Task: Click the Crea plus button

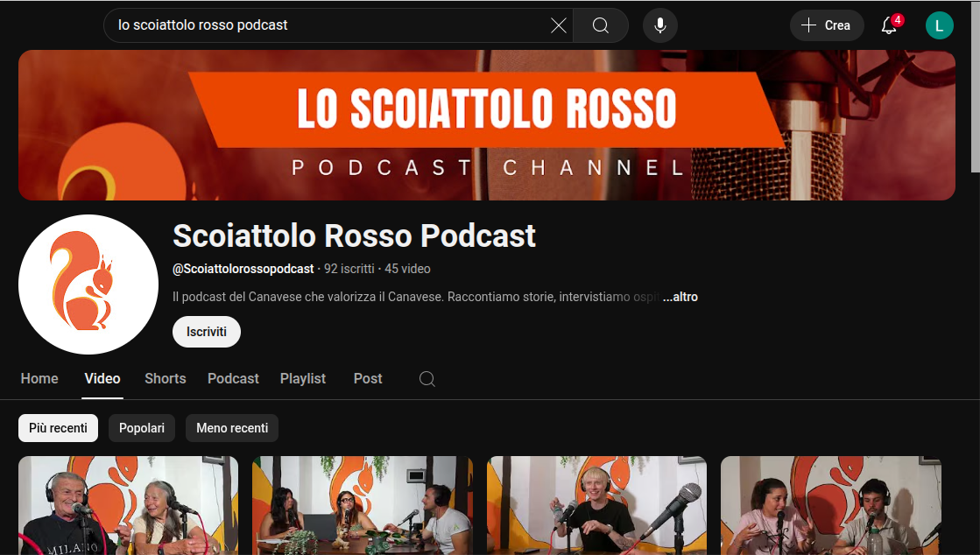Action: (x=827, y=25)
